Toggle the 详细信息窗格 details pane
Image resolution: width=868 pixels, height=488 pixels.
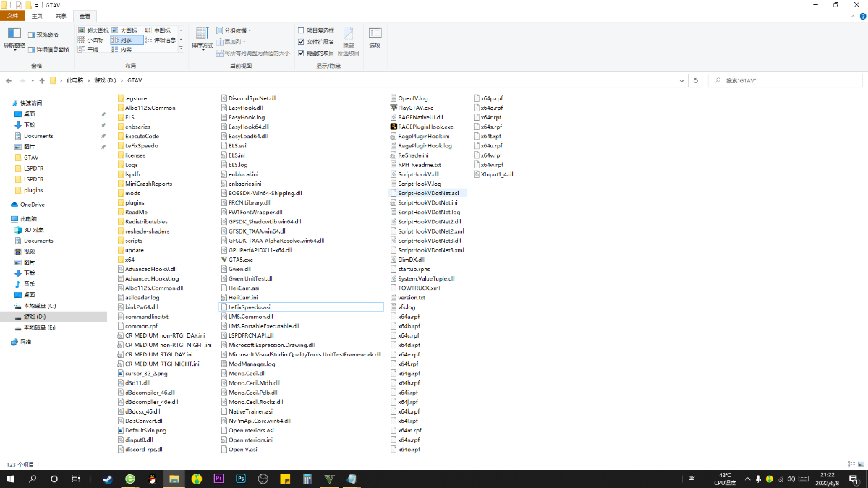click(48, 49)
